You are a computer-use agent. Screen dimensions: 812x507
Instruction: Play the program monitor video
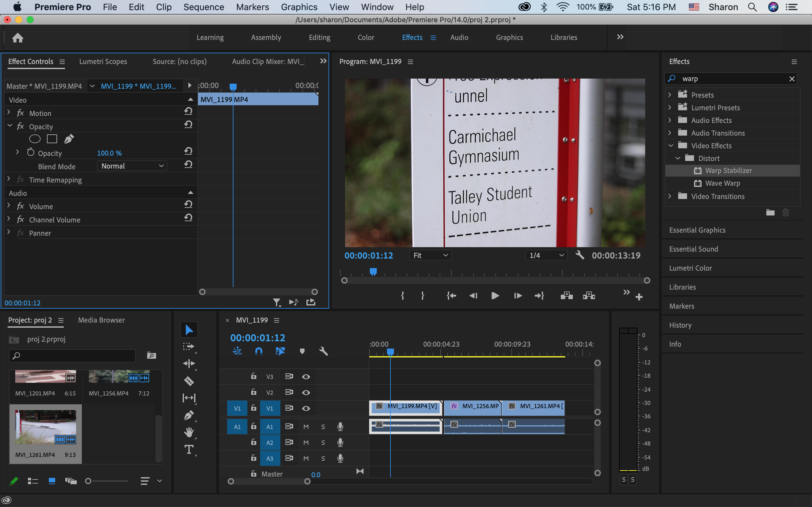495,296
